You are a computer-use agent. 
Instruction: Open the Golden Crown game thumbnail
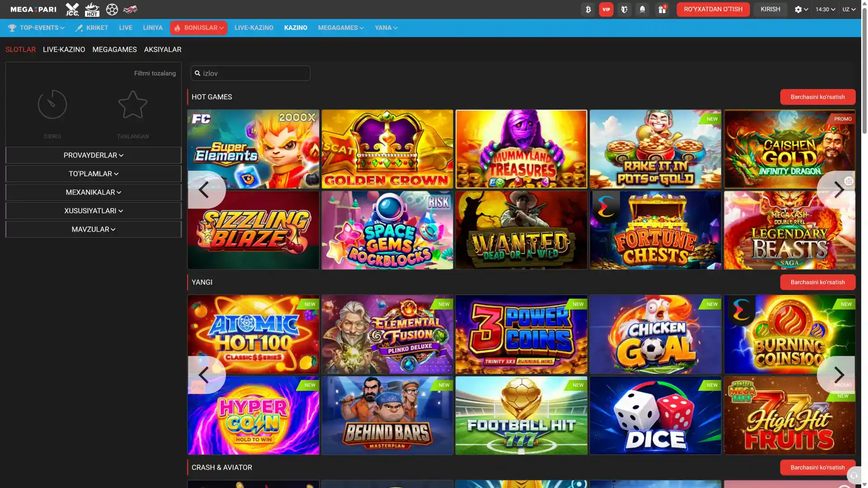(x=387, y=149)
